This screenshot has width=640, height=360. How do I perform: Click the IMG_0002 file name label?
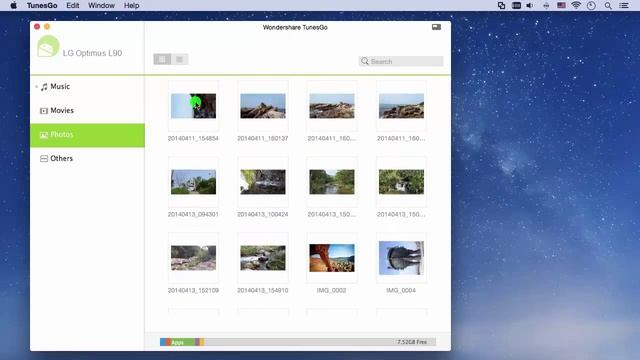331,290
